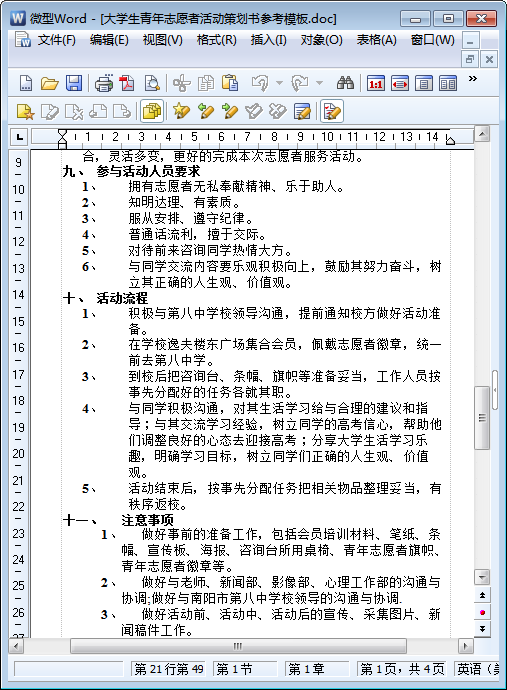Click the star-pencil track changes icon
Screen dimensions: 507x690
tap(181, 111)
